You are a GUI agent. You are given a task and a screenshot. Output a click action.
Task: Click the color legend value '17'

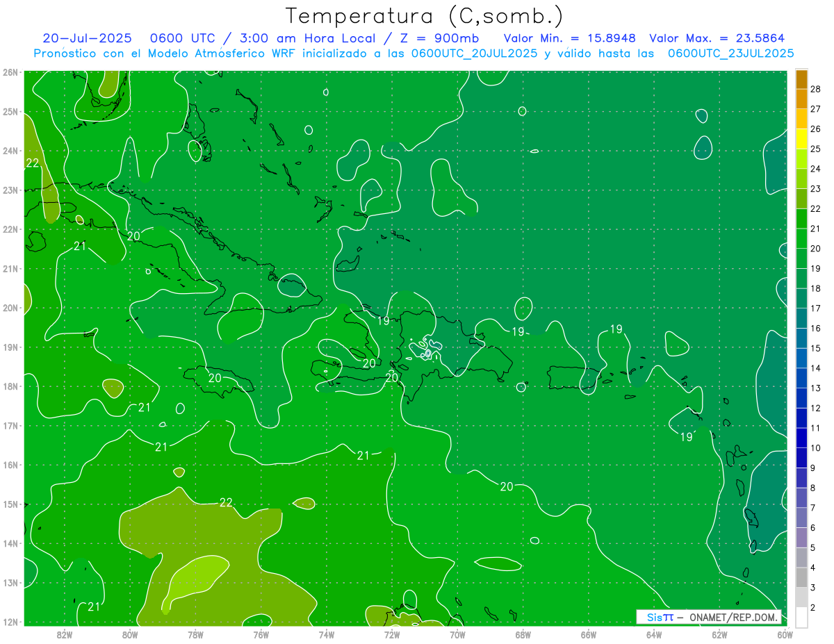coord(815,308)
